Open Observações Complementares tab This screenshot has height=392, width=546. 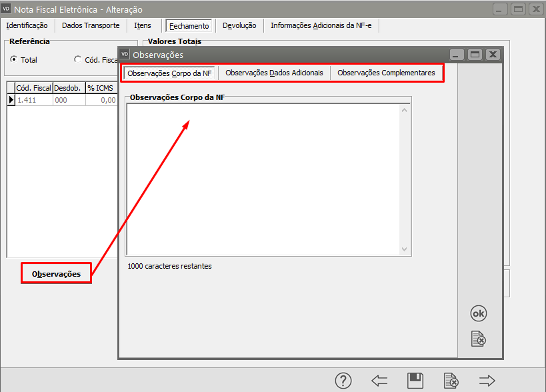[x=386, y=73]
